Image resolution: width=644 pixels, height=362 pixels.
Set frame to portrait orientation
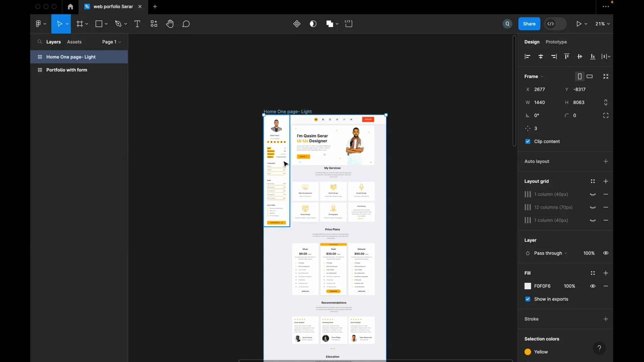point(580,76)
